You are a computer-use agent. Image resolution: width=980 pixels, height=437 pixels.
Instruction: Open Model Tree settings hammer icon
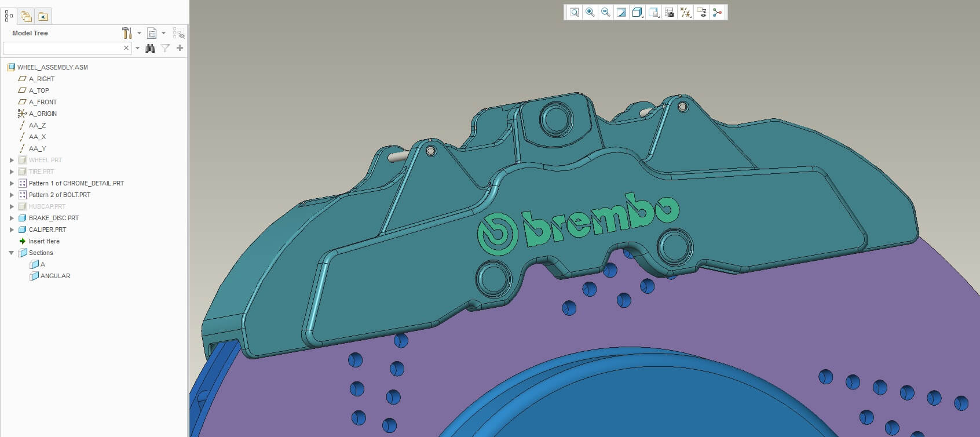pos(127,33)
